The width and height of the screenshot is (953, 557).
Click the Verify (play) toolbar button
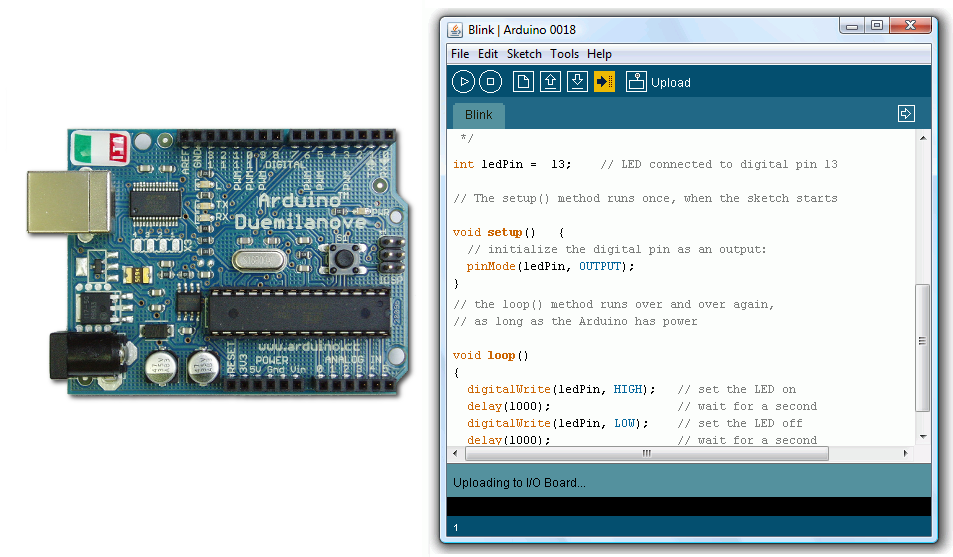463,81
